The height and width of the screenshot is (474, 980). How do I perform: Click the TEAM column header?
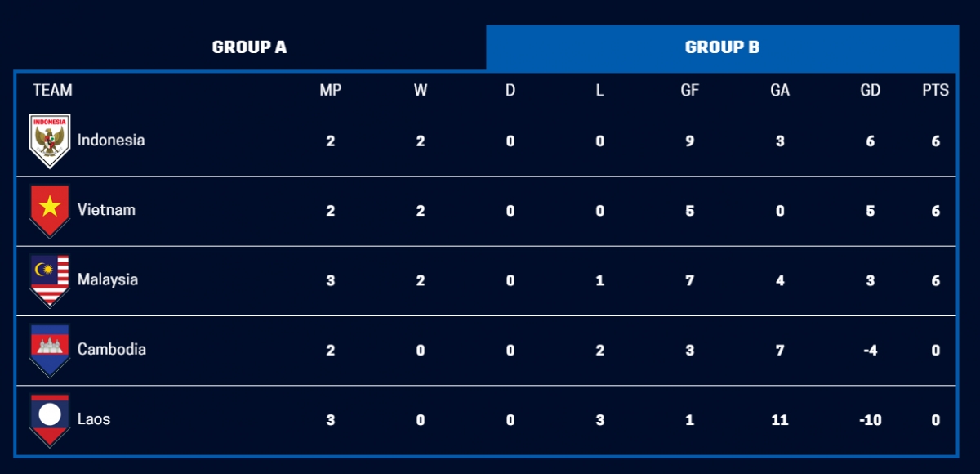[x=53, y=91]
